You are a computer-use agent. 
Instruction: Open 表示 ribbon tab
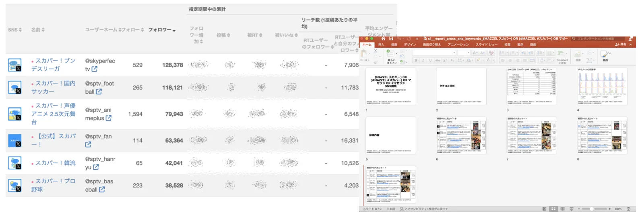coord(520,45)
